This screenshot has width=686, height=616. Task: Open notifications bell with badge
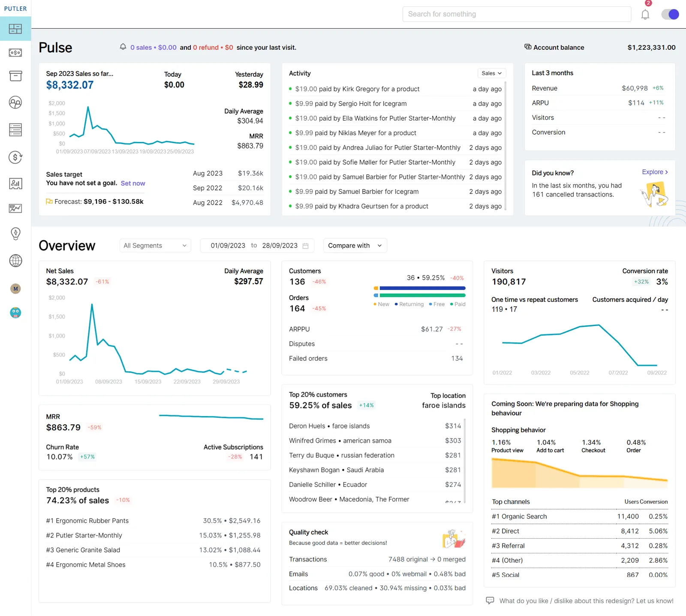click(x=645, y=14)
